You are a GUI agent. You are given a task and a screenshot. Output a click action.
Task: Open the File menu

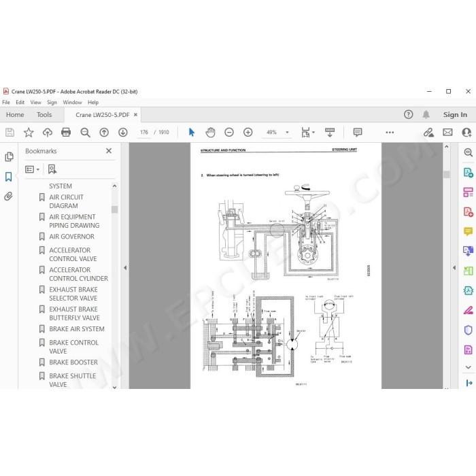pyautogui.click(x=6, y=102)
